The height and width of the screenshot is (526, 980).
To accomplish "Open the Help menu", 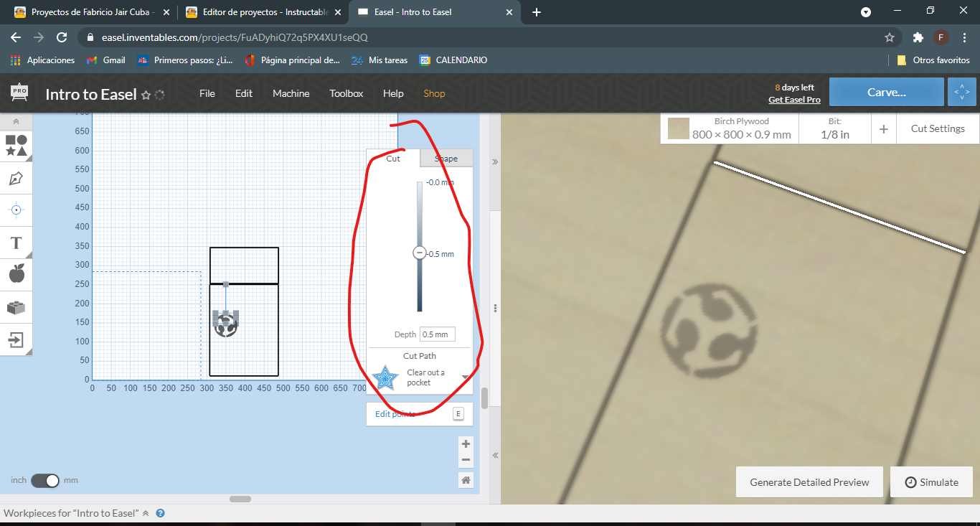I will tap(393, 93).
